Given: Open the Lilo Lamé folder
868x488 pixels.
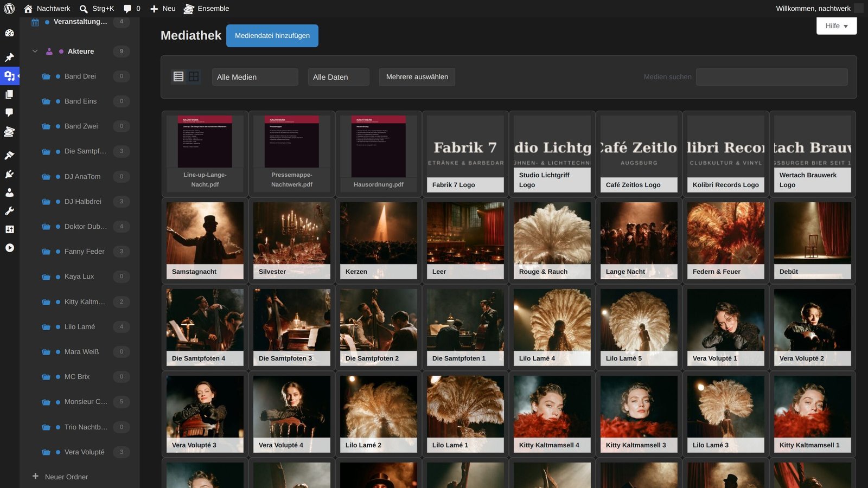Looking at the screenshot, I should (x=80, y=327).
